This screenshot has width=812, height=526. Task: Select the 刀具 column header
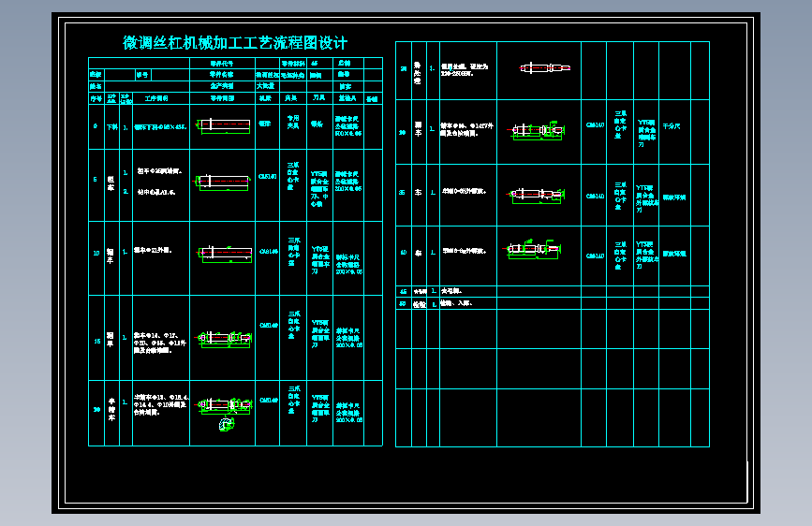(319, 98)
